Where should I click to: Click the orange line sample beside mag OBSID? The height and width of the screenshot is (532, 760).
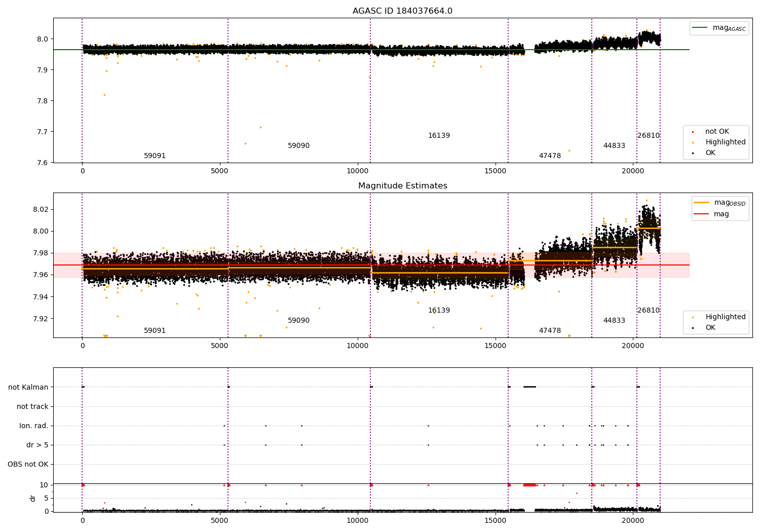click(702, 203)
